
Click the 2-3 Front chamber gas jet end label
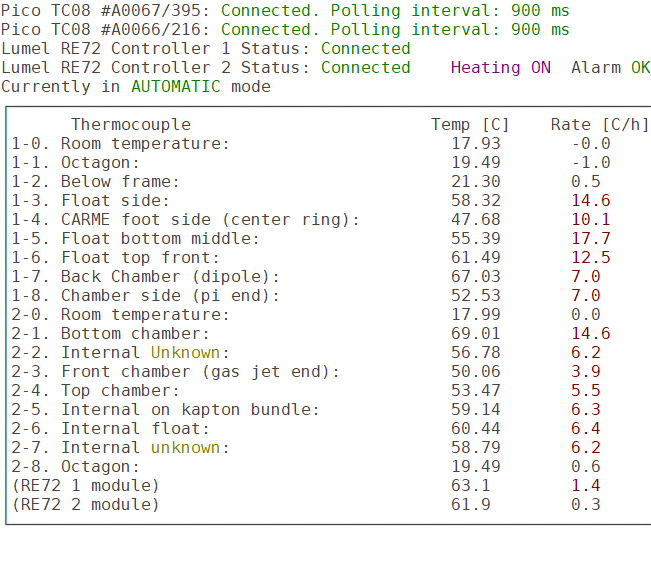(x=175, y=371)
